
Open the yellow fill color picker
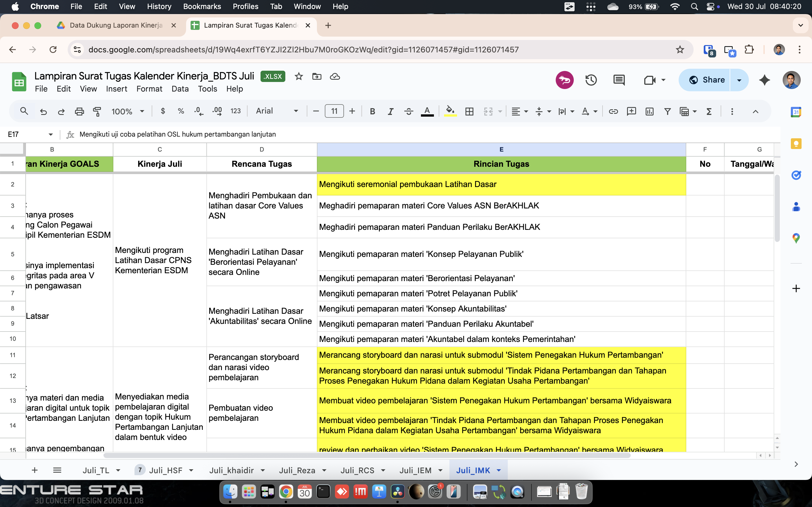click(450, 111)
